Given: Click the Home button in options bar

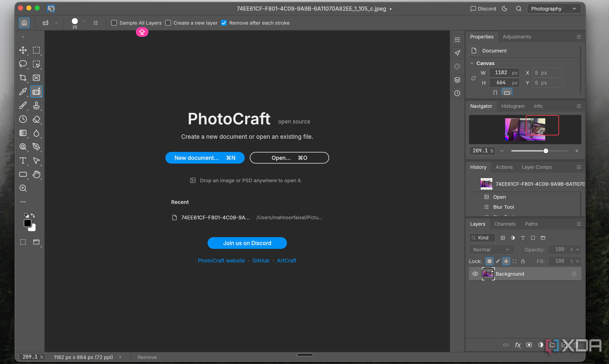Looking at the screenshot, I should tap(24, 23).
